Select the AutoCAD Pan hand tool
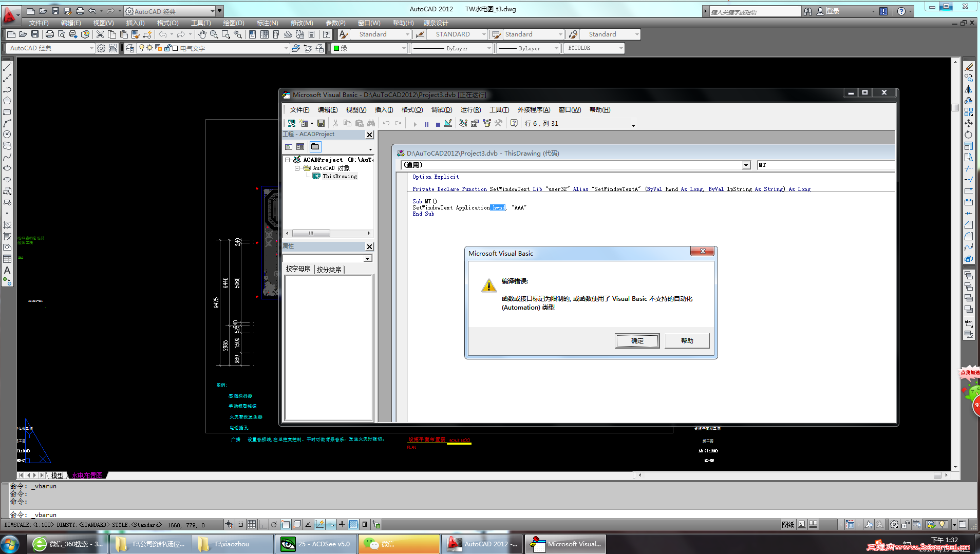The width and height of the screenshot is (980, 554). tap(202, 34)
